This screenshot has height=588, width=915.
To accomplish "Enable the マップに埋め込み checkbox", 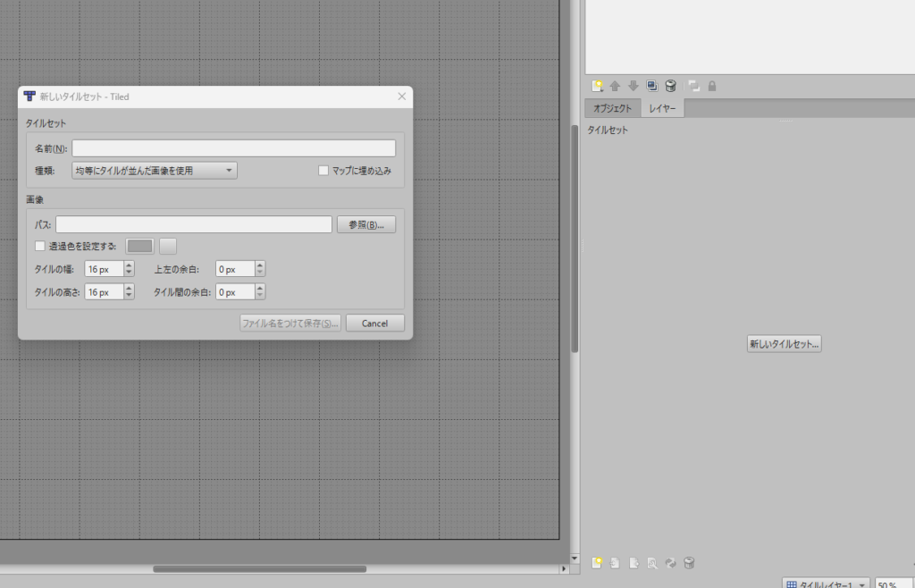I will 324,171.
